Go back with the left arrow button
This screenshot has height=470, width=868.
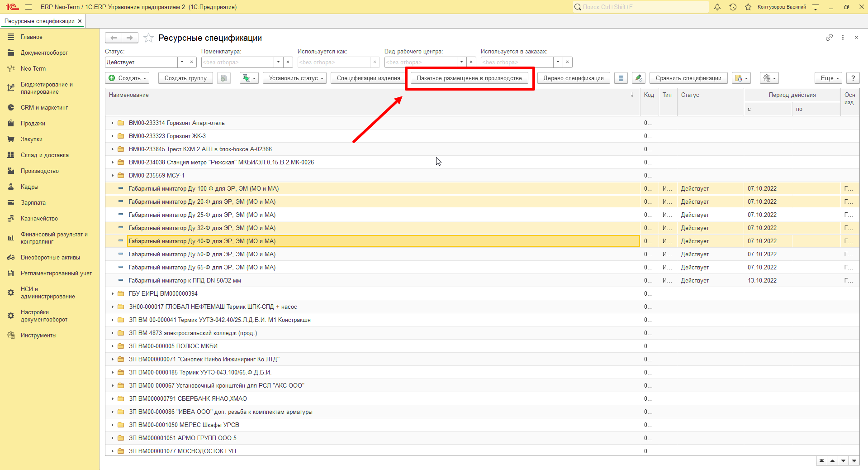click(114, 38)
